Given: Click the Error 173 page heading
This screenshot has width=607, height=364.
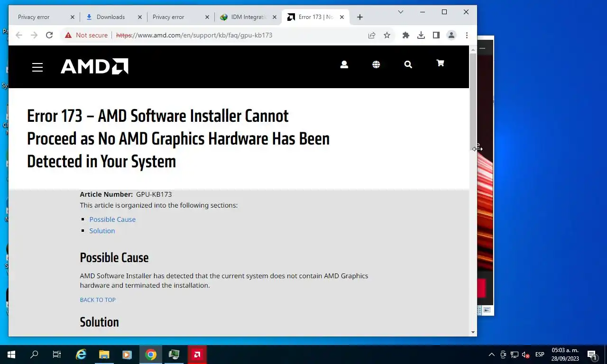Looking at the screenshot, I should [178, 138].
